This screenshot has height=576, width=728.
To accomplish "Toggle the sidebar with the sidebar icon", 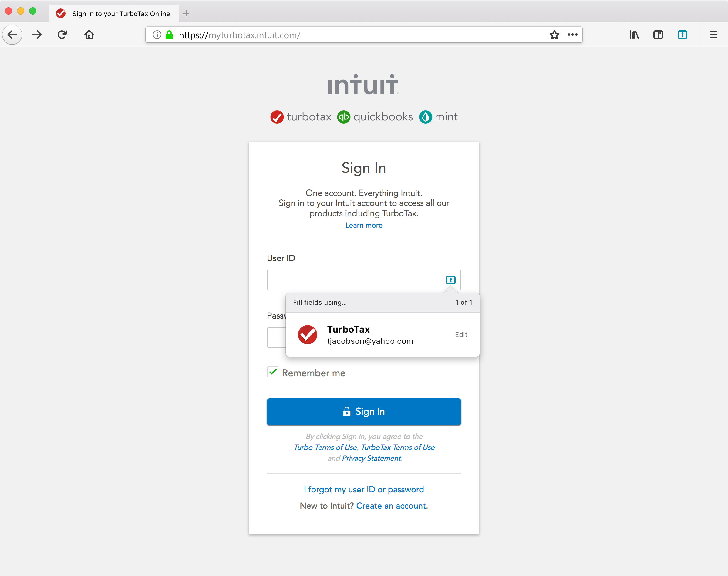I will pos(658,34).
